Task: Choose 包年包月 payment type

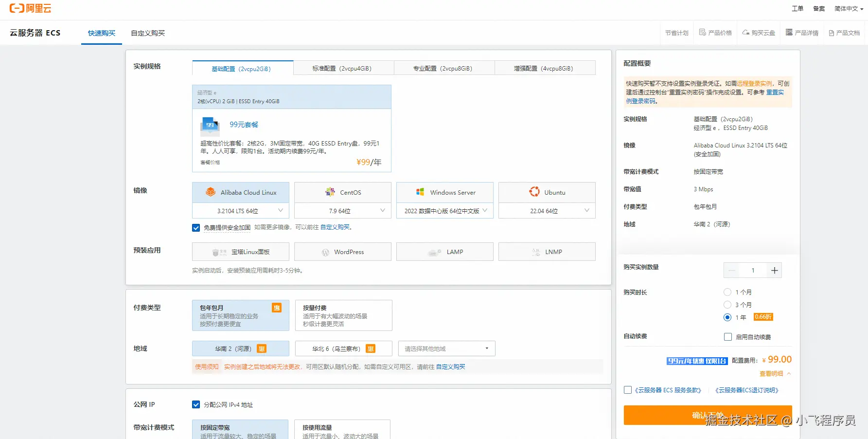Action: coord(241,315)
